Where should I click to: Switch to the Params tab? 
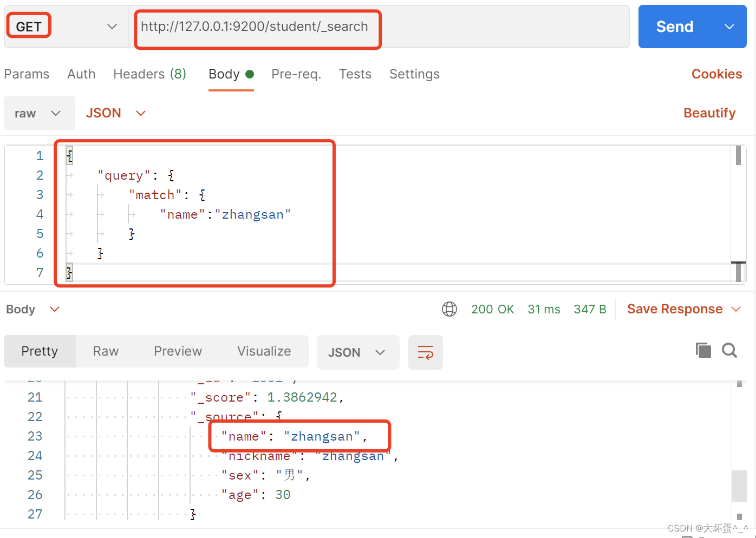point(27,74)
